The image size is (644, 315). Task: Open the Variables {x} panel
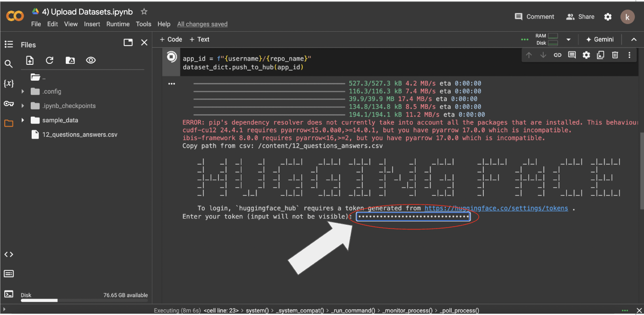(9, 84)
